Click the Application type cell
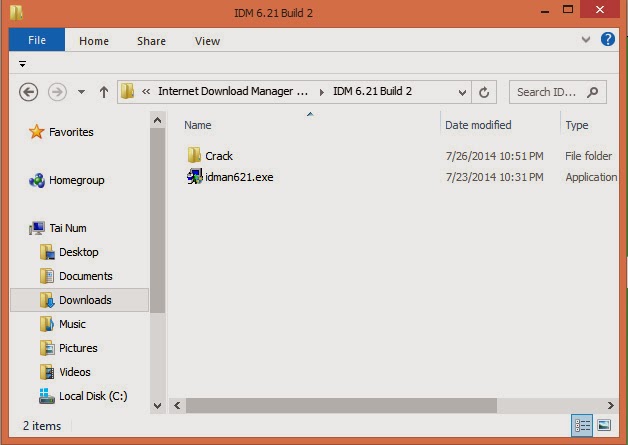This screenshot has width=628, height=445. tap(591, 177)
